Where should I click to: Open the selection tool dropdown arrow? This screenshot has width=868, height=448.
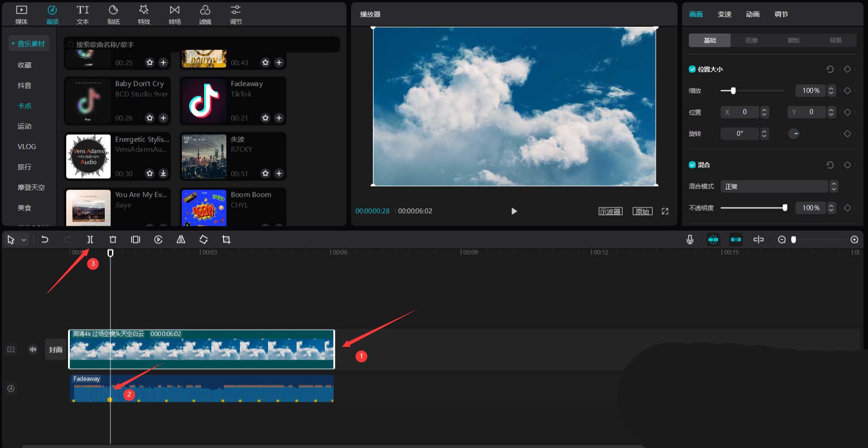[24, 240]
